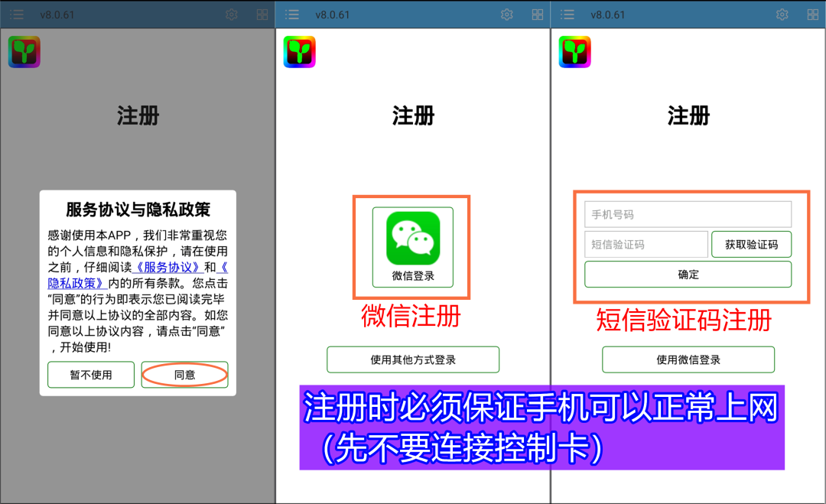Click app logo in the left panel
This screenshot has height=504, width=826.
coord(24,51)
